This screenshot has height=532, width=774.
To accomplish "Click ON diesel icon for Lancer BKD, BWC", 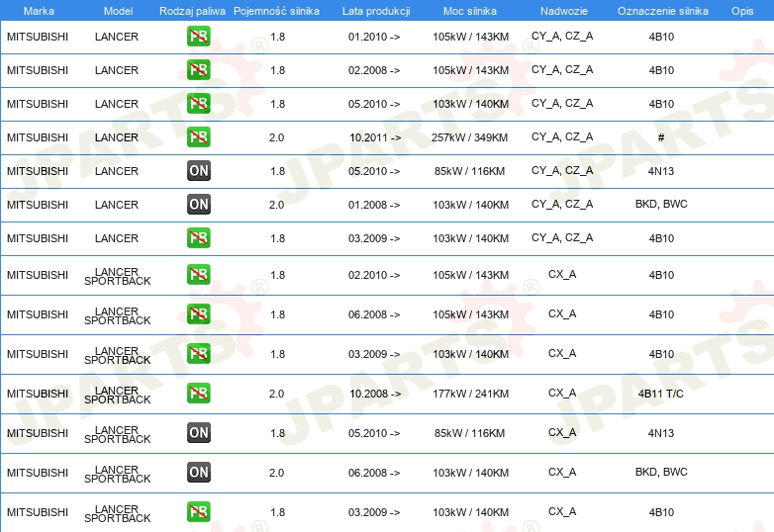I will (x=198, y=204).
